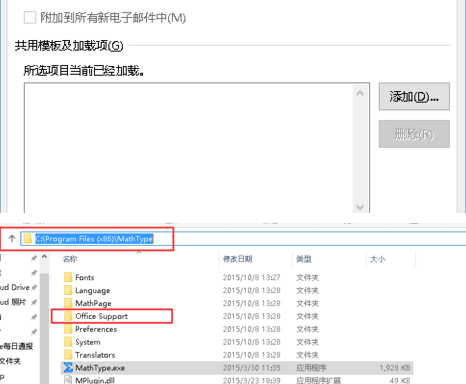This screenshot has width=466, height=384.
Task: Click the 添加(D)... button
Action: 414,97
